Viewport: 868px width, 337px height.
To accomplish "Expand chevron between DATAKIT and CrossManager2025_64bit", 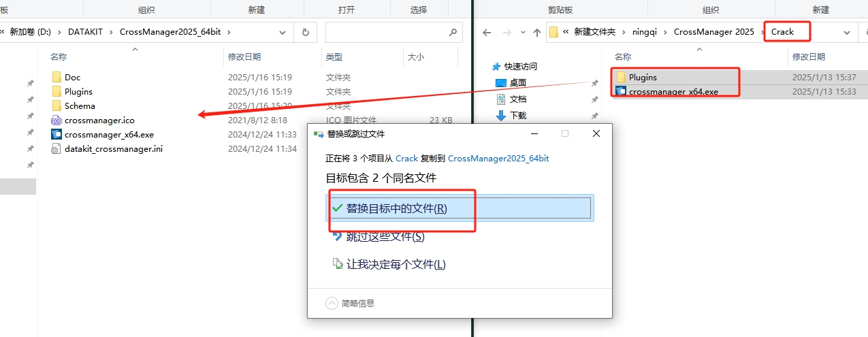I will [x=112, y=32].
